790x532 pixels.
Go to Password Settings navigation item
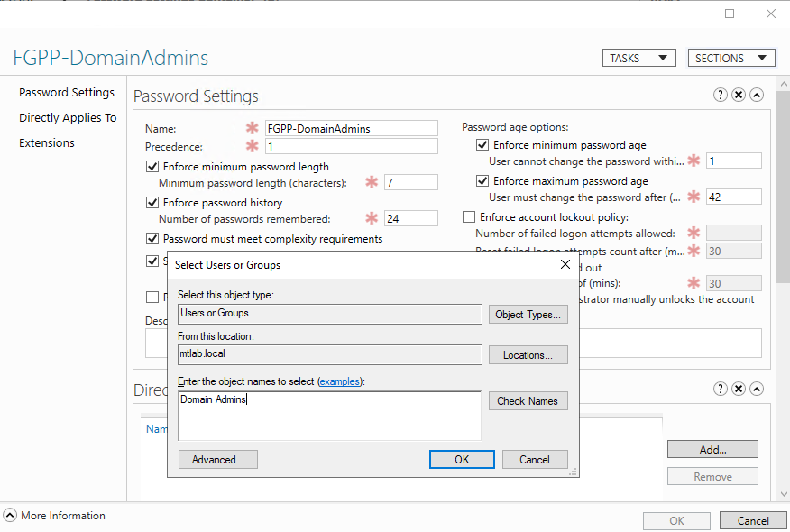[x=67, y=93]
